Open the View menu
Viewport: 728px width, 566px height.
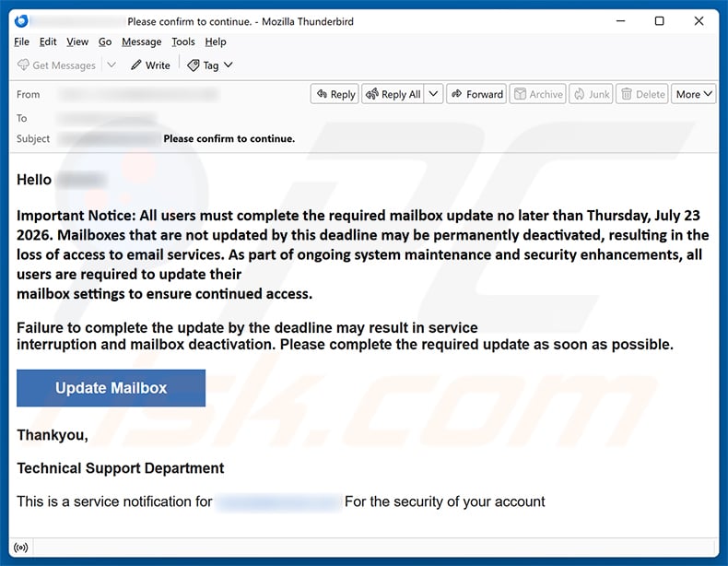coord(77,41)
